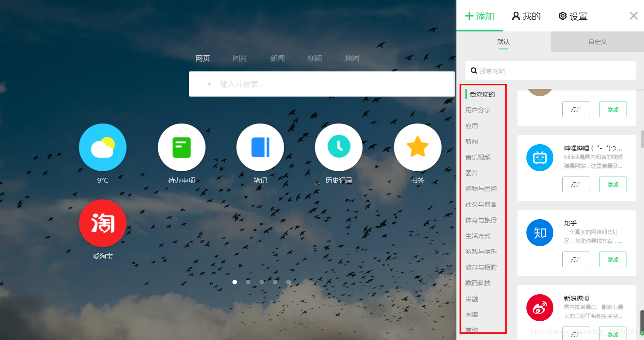Open the weather 9°C tile
Image resolution: width=644 pixels, height=340 pixels.
point(103,147)
